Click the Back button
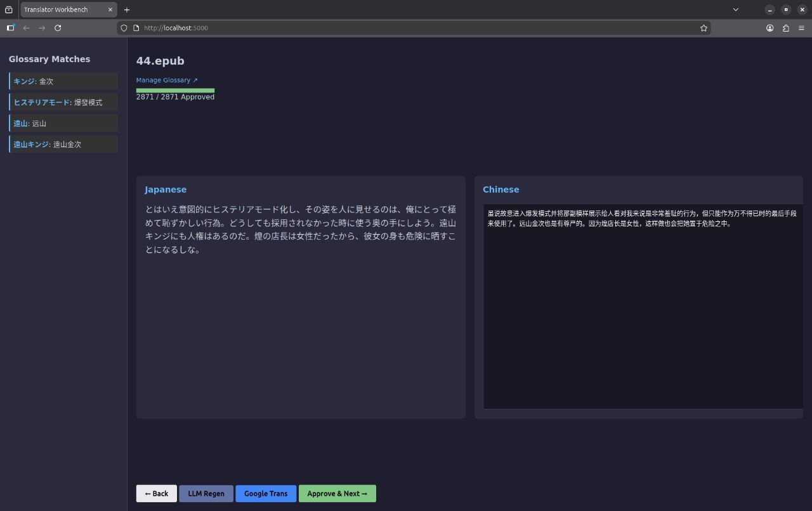This screenshot has width=812, height=511. pyautogui.click(x=156, y=493)
